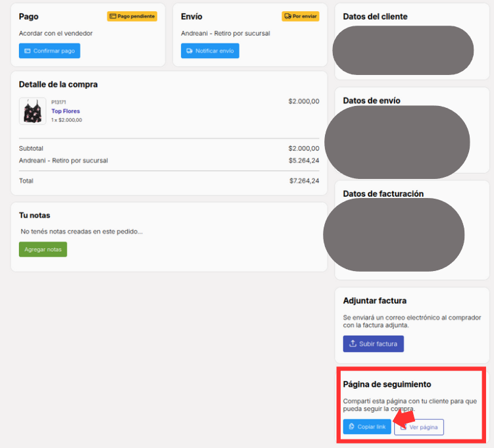Click the Confirmar pago button

pyautogui.click(x=49, y=51)
